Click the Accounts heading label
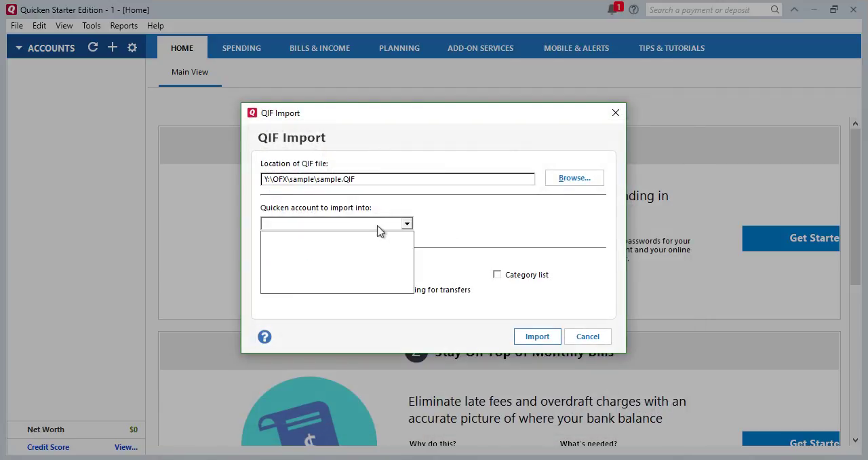 (51, 48)
